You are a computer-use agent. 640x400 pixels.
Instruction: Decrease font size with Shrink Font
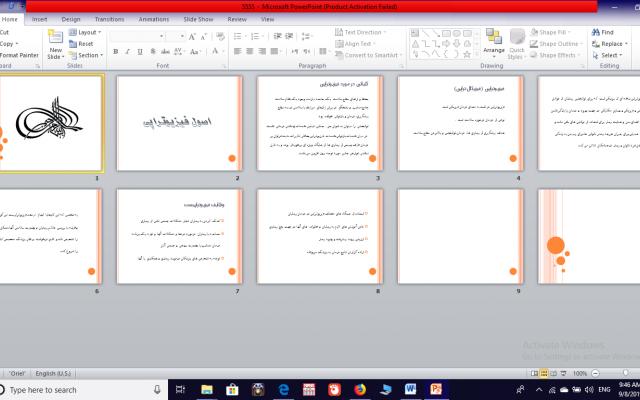[203, 37]
